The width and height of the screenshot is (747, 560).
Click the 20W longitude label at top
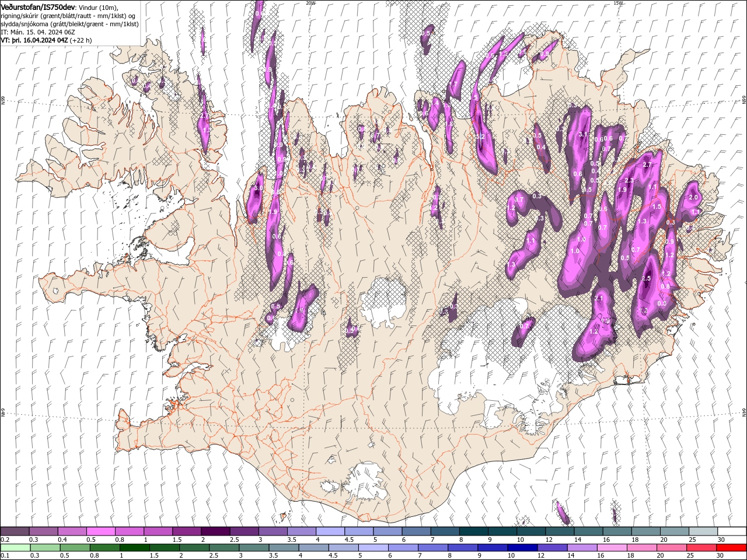pyautogui.click(x=310, y=3)
